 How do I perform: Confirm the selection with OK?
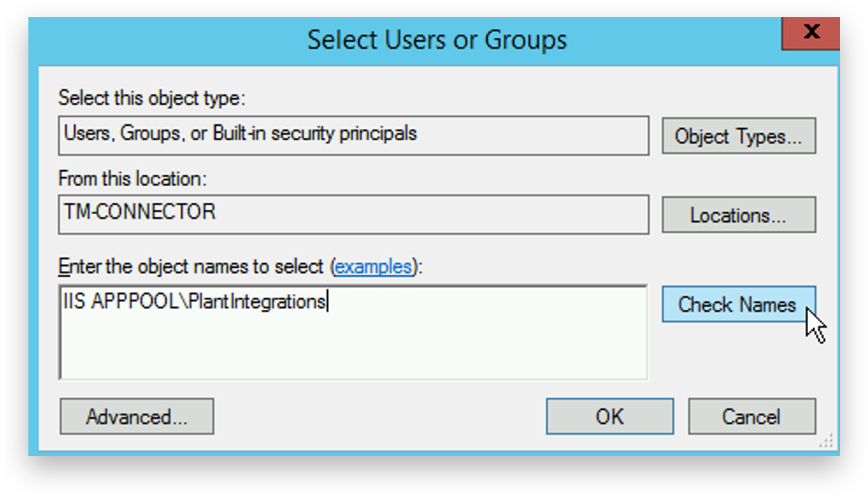point(609,416)
